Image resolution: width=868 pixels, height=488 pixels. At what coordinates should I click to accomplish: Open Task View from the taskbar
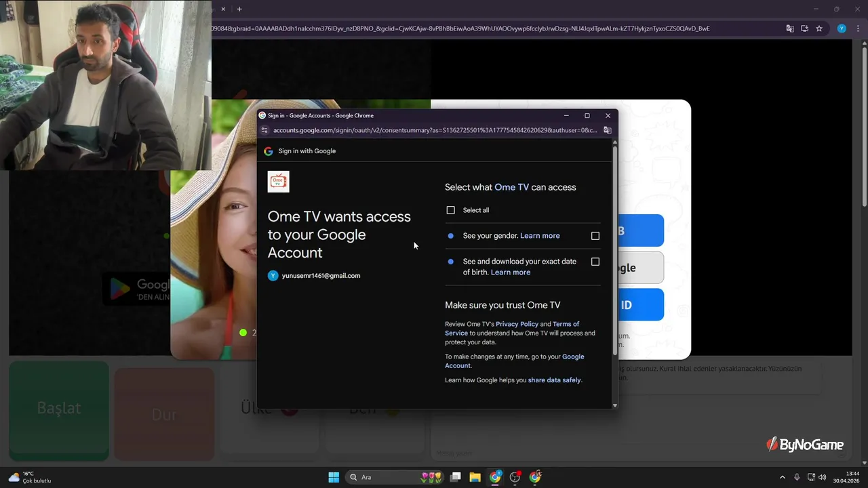pos(456,477)
